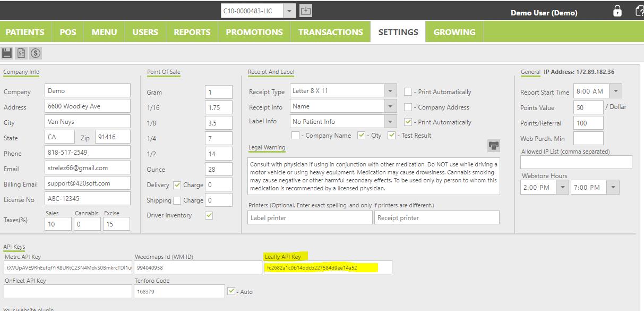The width and height of the screenshot is (644, 311).
Task: Click the Allowed IP List field
Action: (577, 162)
